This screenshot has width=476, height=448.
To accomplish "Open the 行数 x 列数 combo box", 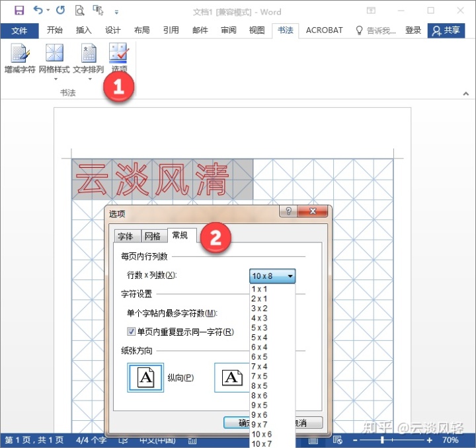I will pyautogui.click(x=272, y=276).
